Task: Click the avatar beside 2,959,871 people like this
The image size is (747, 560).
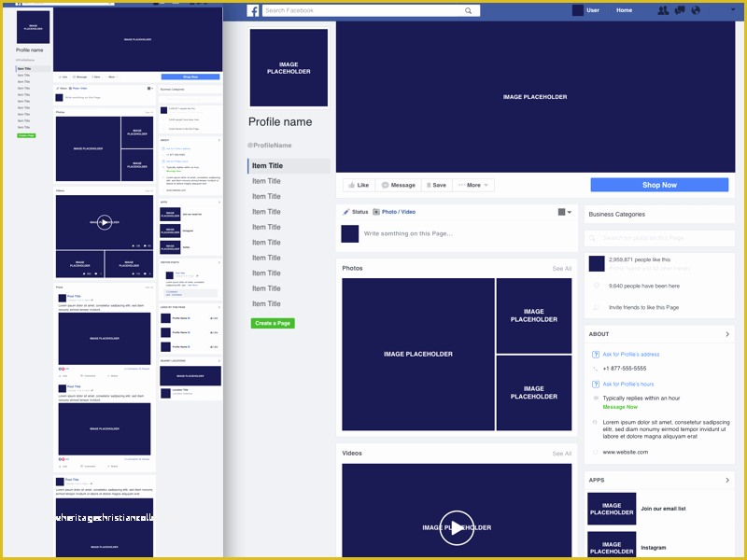Action: pos(597,264)
